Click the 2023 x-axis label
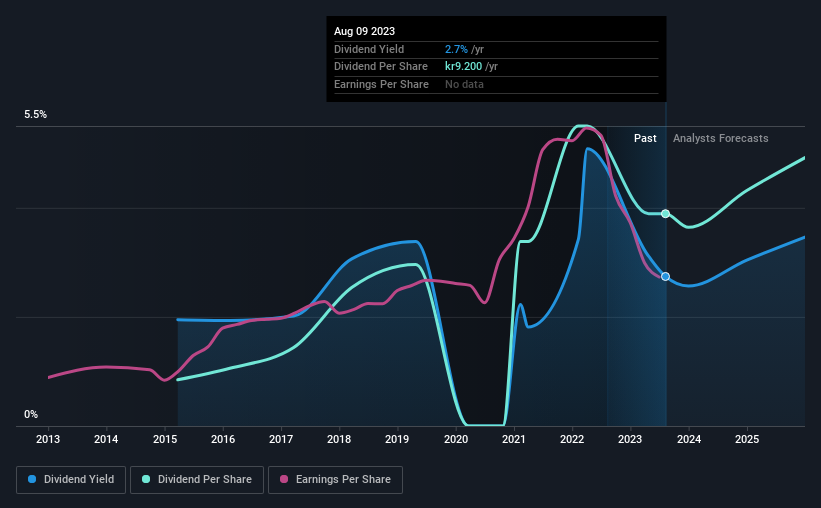 [630, 439]
